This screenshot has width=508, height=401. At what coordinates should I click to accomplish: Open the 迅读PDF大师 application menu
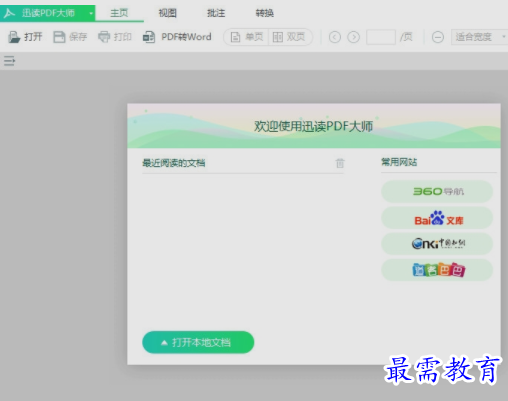click(x=47, y=13)
